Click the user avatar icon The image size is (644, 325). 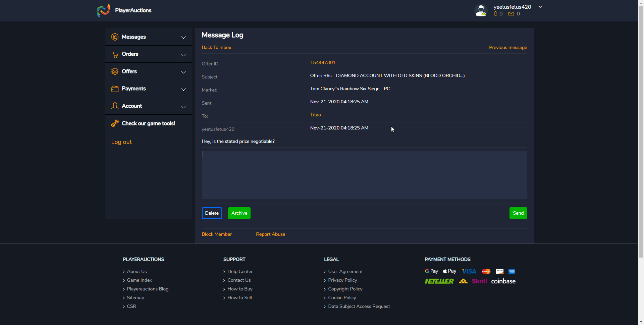pos(481,10)
